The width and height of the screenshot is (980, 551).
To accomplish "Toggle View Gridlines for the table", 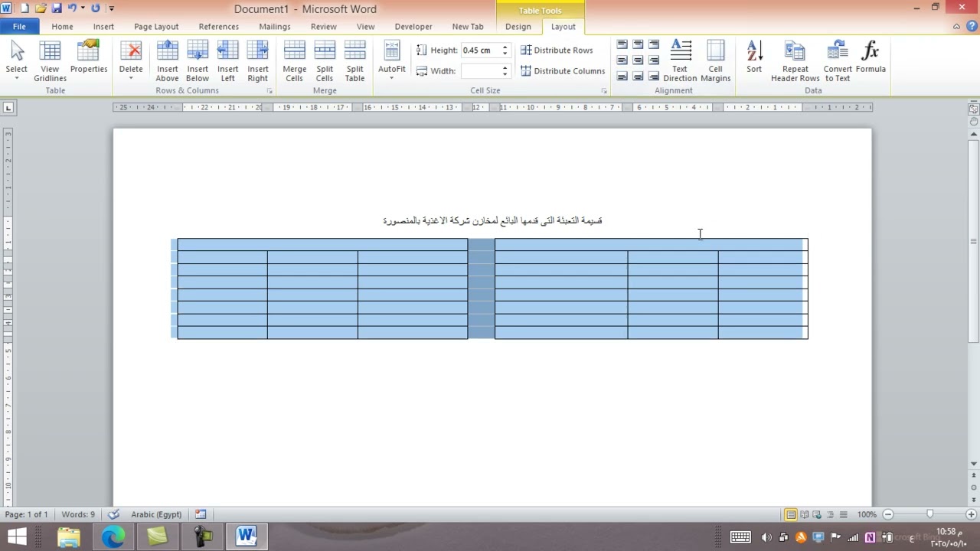I will pyautogui.click(x=50, y=62).
